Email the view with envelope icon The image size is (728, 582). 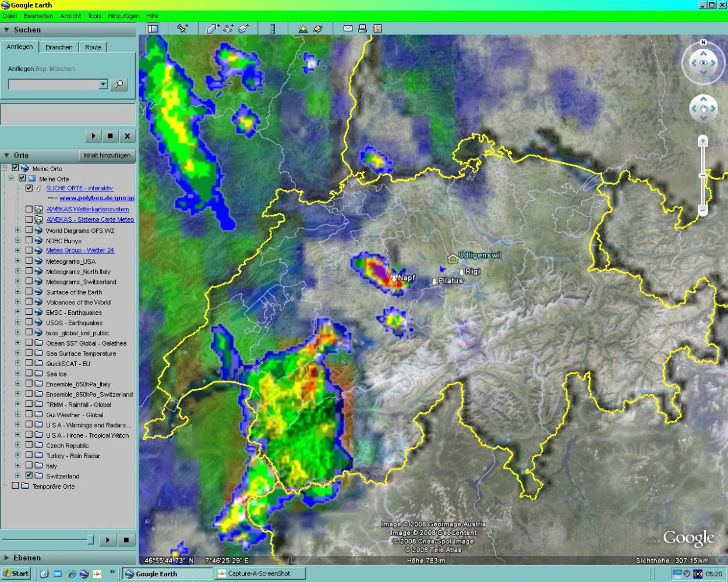(x=348, y=28)
